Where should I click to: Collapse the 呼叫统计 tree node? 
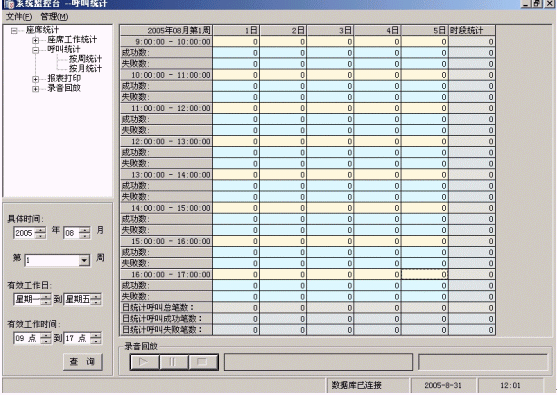point(36,50)
